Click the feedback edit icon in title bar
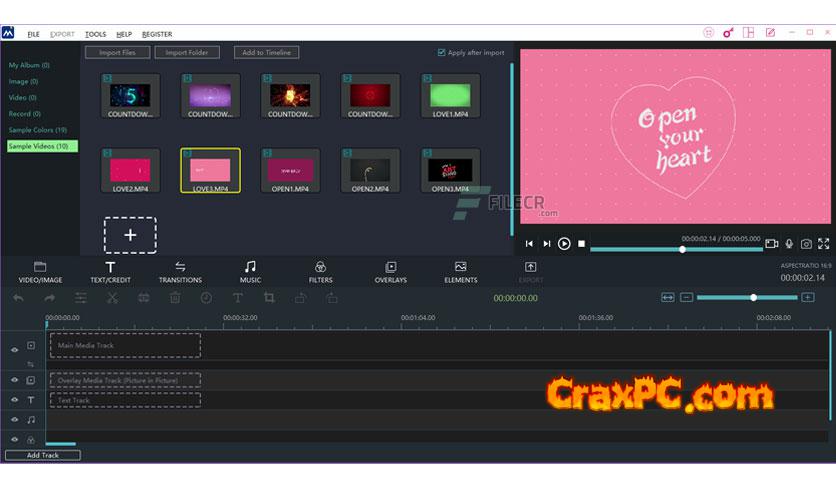The image size is (836, 484). tap(770, 33)
